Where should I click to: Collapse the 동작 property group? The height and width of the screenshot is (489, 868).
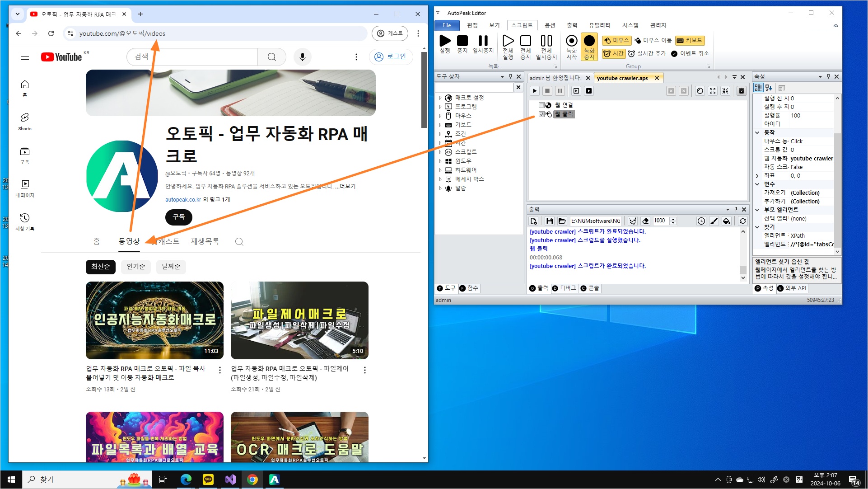[x=757, y=132]
